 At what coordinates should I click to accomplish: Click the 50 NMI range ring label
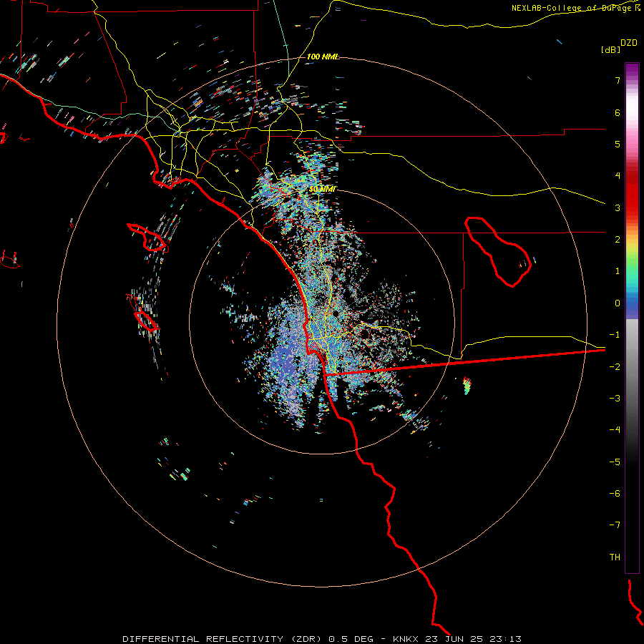pyautogui.click(x=322, y=189)
